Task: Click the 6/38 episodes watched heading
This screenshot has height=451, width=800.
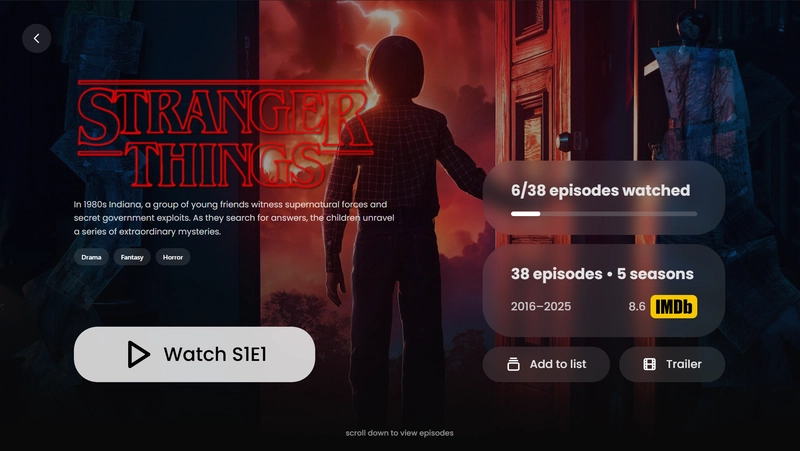Action: coord(601,190)
